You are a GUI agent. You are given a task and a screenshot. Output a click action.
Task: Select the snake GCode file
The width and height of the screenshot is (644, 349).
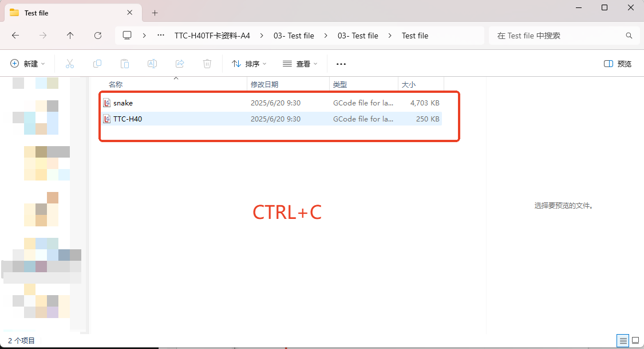[x=123, y=103]
